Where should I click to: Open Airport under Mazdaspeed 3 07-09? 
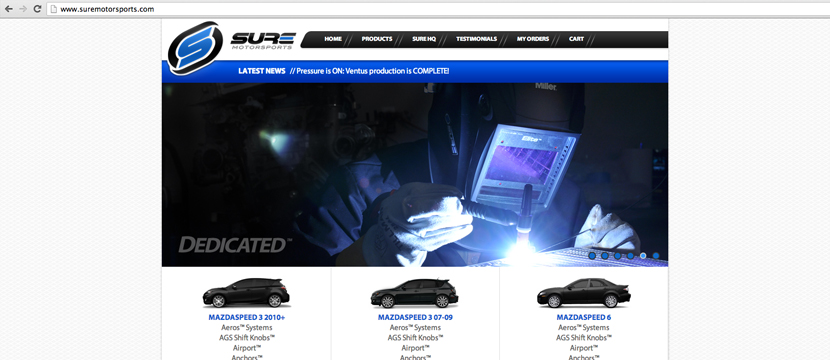[415, 348]
